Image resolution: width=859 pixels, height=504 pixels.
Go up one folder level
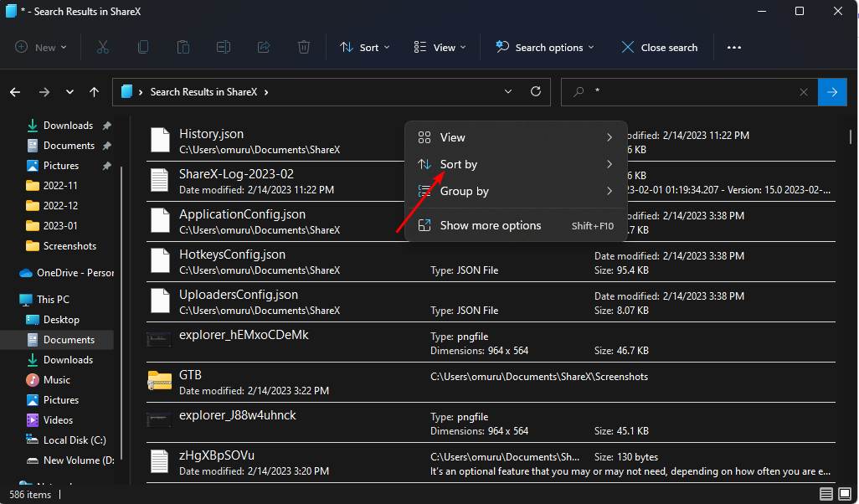point(95,92)
